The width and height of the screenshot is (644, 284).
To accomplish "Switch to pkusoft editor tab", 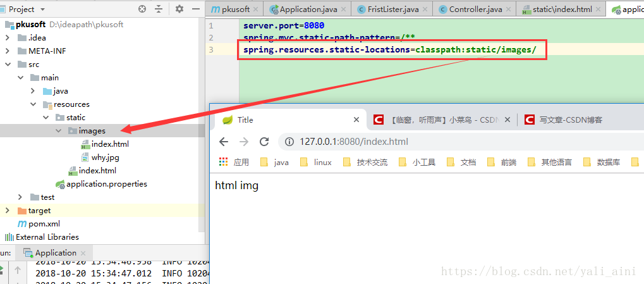I will (235, 9).
